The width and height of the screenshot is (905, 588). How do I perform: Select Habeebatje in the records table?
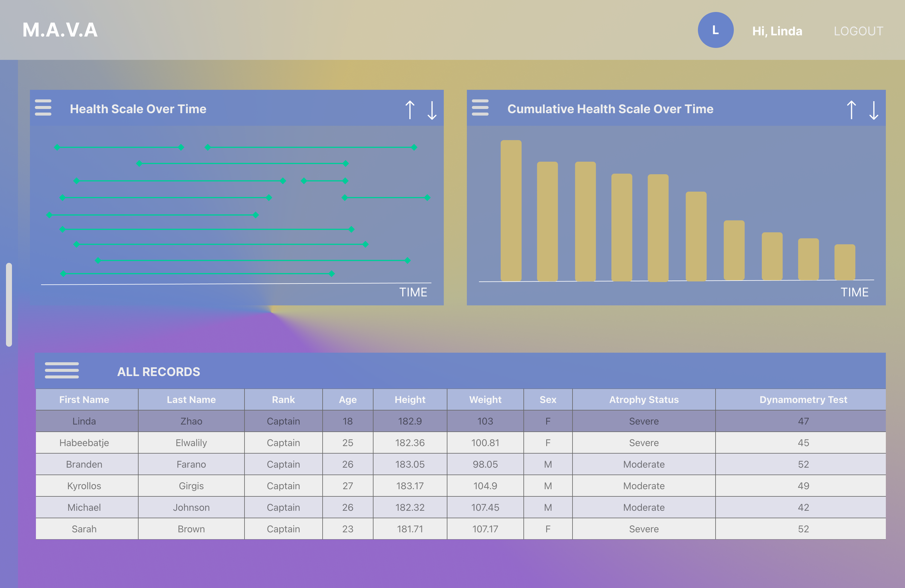(x=84, y=443)
